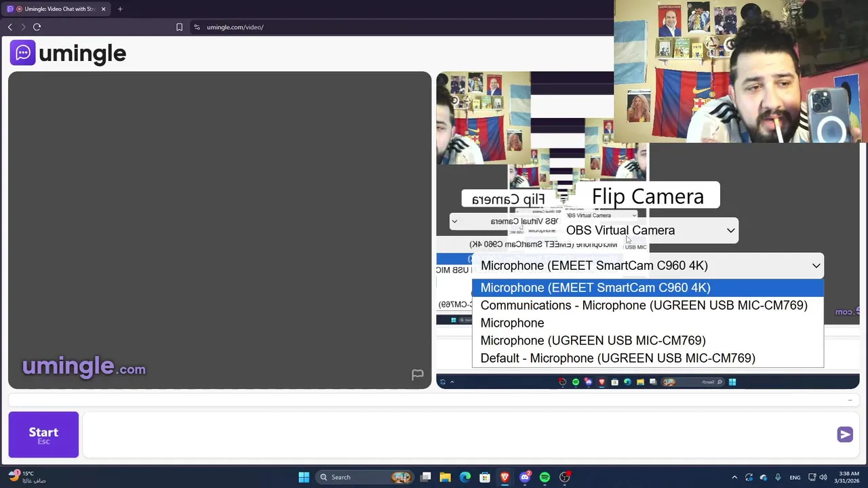Show hidden system tray icons

[x=734, y=477]
